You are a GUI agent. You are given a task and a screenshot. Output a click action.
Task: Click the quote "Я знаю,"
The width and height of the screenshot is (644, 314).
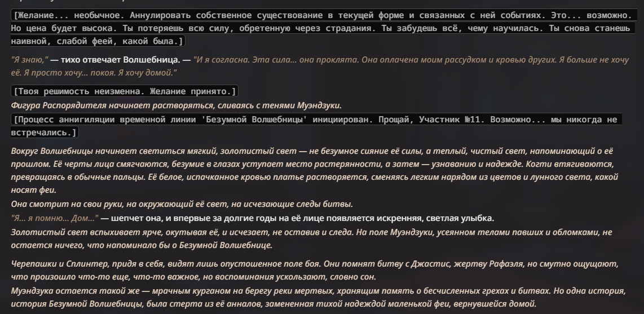point(29,60)
